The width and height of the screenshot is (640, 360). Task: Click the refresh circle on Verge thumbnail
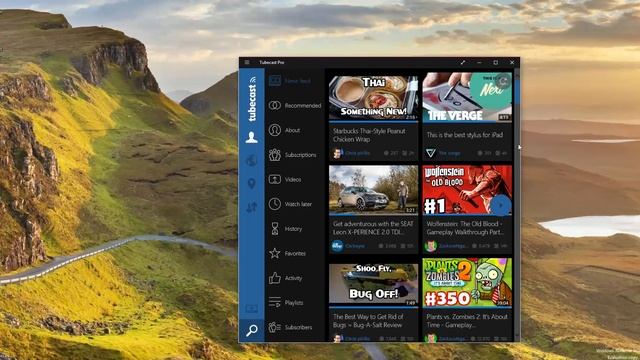coord(503,81)
